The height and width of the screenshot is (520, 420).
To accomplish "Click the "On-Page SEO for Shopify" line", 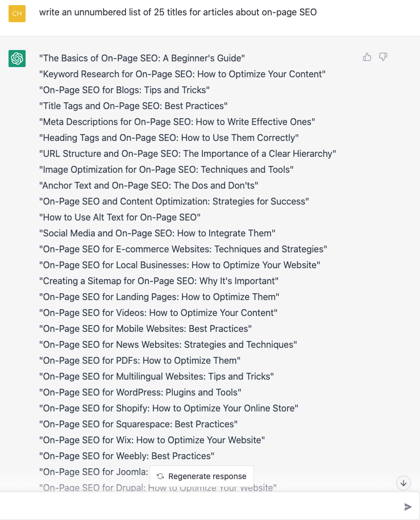I will tap(169, 408).
